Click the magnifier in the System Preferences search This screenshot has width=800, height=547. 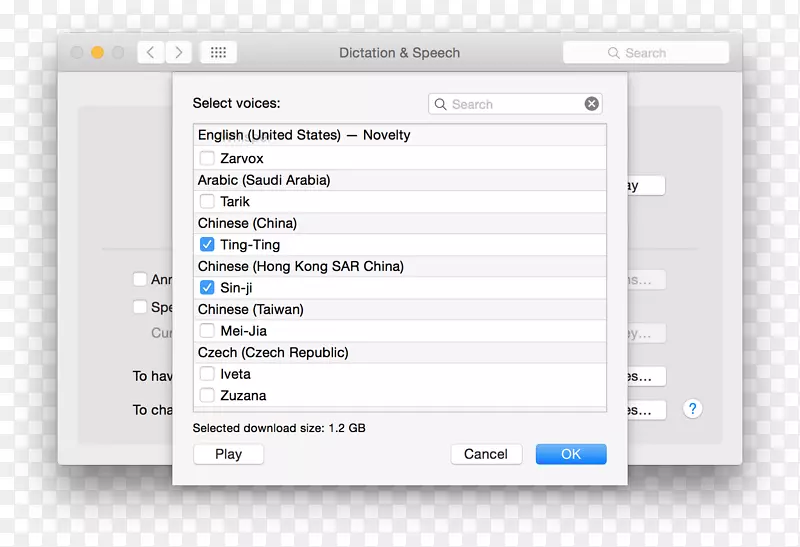click(x=613, y=53)
